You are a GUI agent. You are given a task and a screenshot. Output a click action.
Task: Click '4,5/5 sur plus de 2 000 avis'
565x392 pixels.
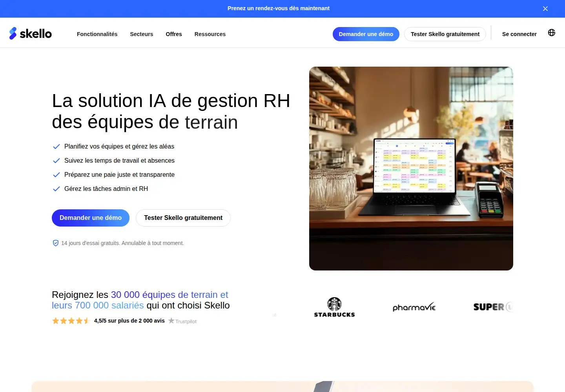[129, 321]
